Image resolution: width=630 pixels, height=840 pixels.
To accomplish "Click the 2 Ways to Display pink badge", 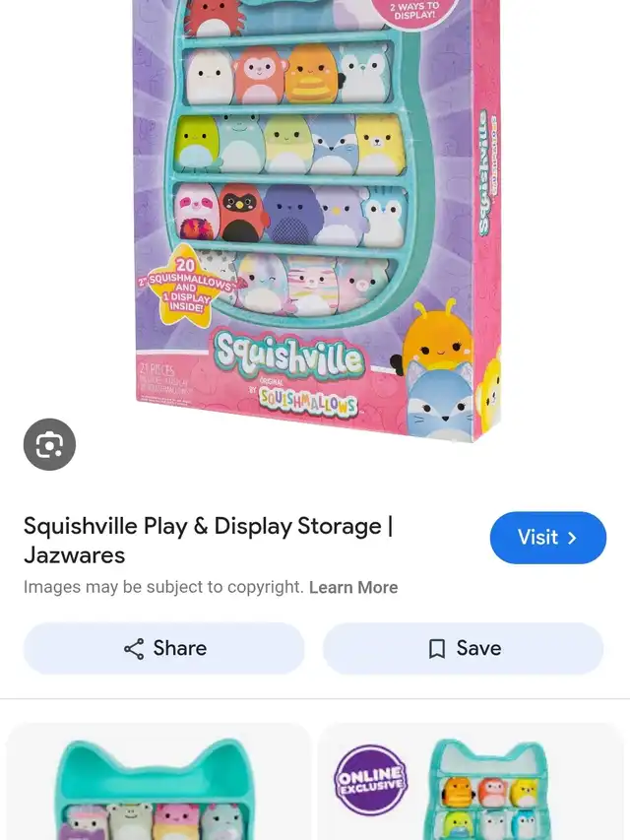I will click(x=414, y=12).
